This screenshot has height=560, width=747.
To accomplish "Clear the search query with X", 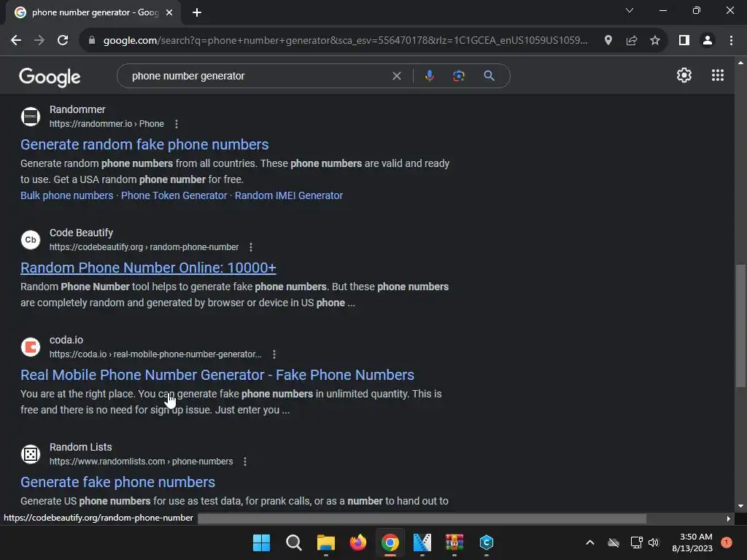I will 396,76.
